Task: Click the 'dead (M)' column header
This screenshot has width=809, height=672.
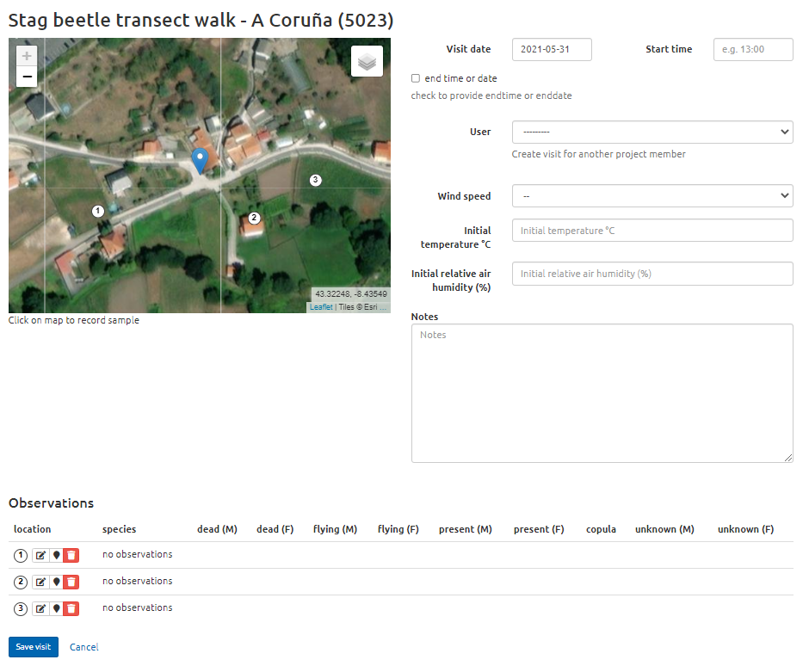Action: pyautogui.click(x=217, y=529)
